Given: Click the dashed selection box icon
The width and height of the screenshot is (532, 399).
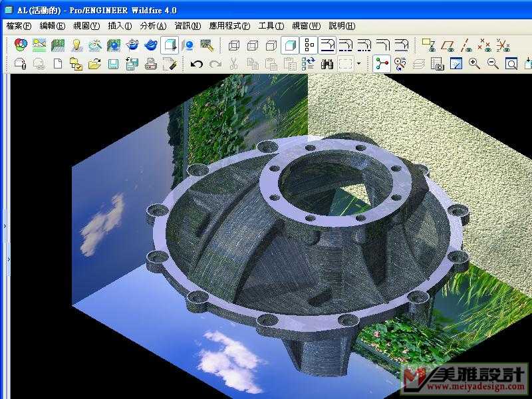Looking at the screenshot, I should (345, 64).
